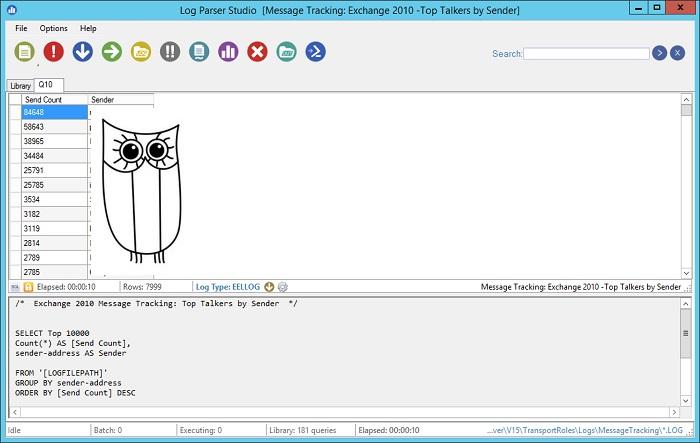This screenshot has width=700, height=443.
Task: Sort by the Send Count column header
Action: (x=54, y=100)
